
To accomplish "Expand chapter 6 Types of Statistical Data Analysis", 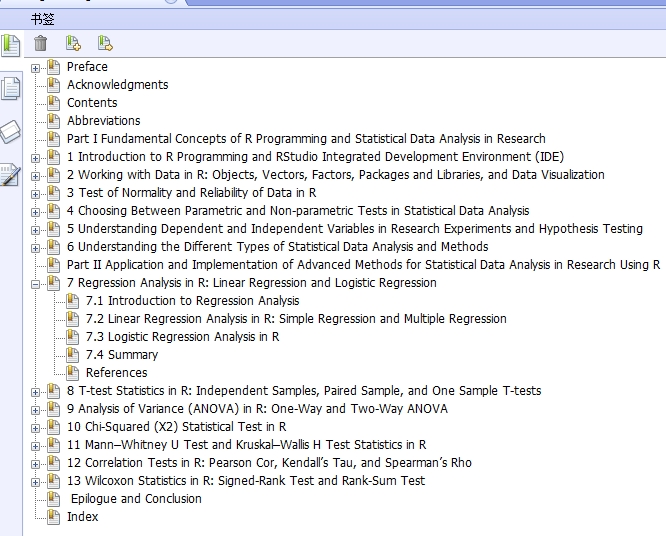I will pos(36,248).
